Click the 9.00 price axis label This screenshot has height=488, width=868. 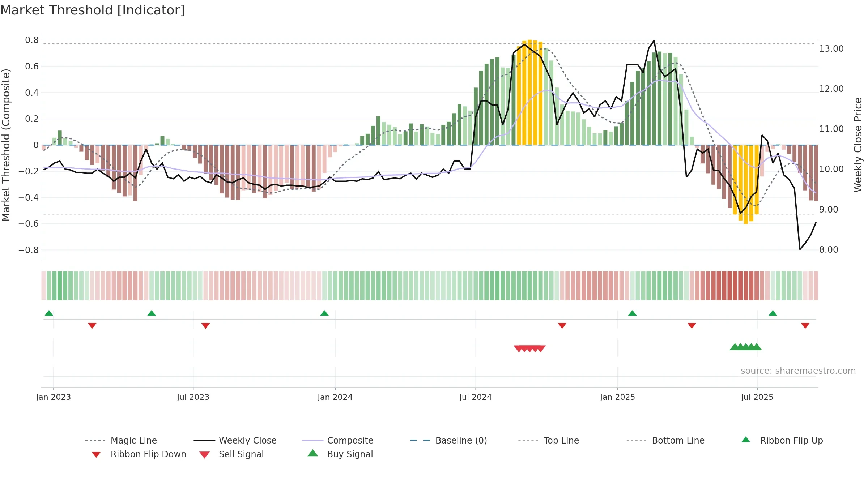829,210
